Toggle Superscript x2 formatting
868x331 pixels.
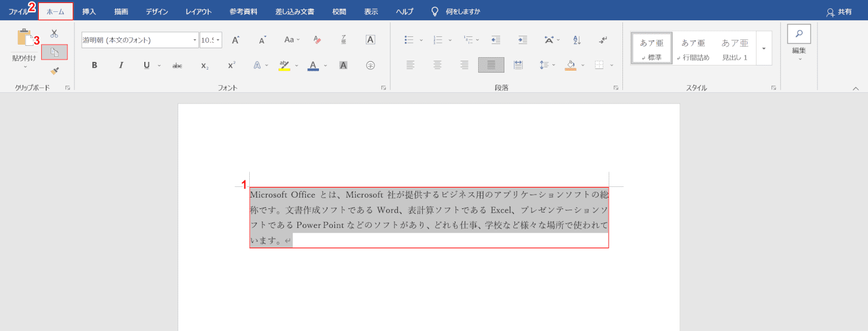[231, 65]
